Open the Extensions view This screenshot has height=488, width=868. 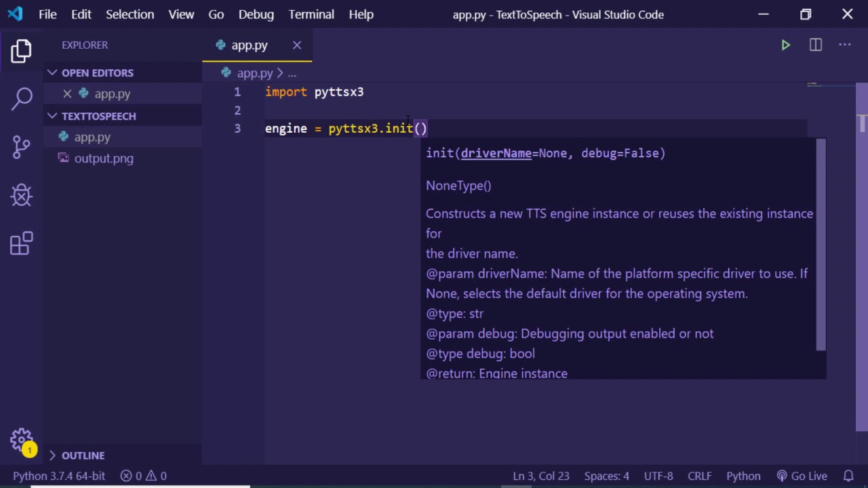[21, 244]
